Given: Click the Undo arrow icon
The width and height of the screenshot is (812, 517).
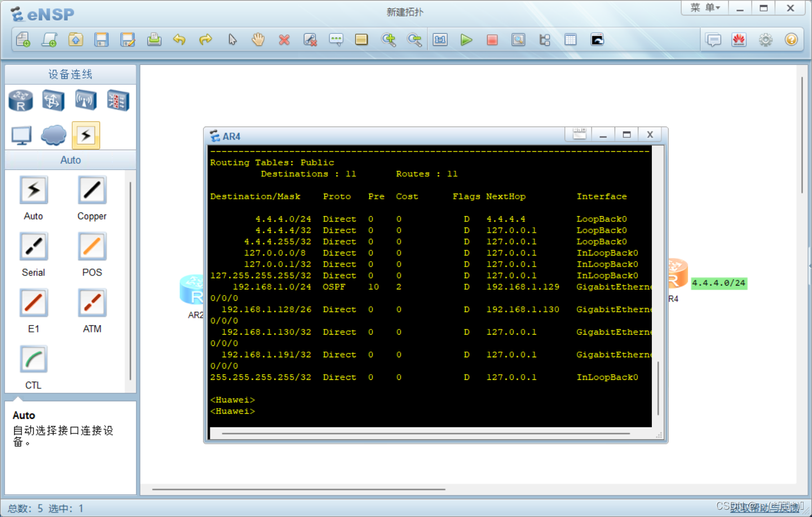Looking at the screenshot, I should (x=179, y=40).
